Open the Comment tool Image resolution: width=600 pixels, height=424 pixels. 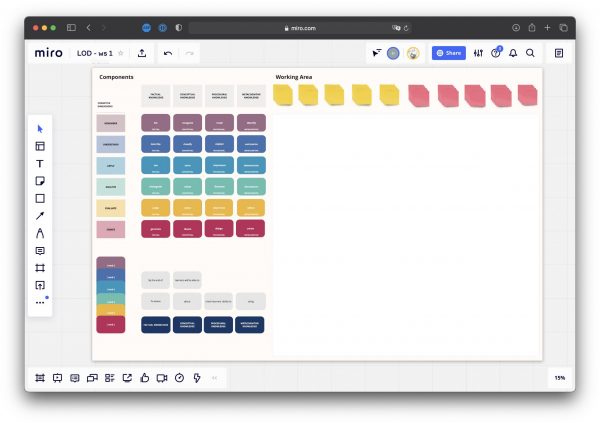coord(40,250)
